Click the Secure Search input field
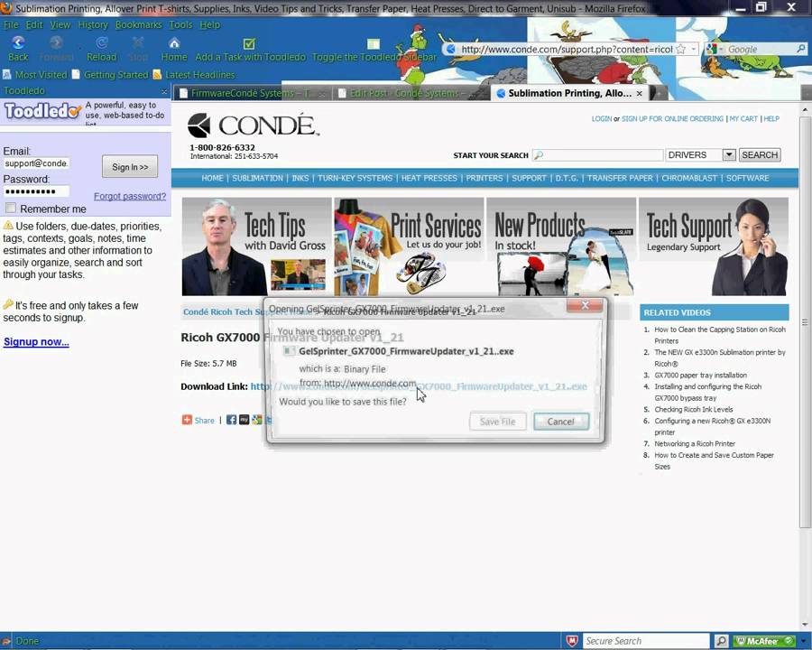Viewport: 812px width, 650px height. coord(646,641)
